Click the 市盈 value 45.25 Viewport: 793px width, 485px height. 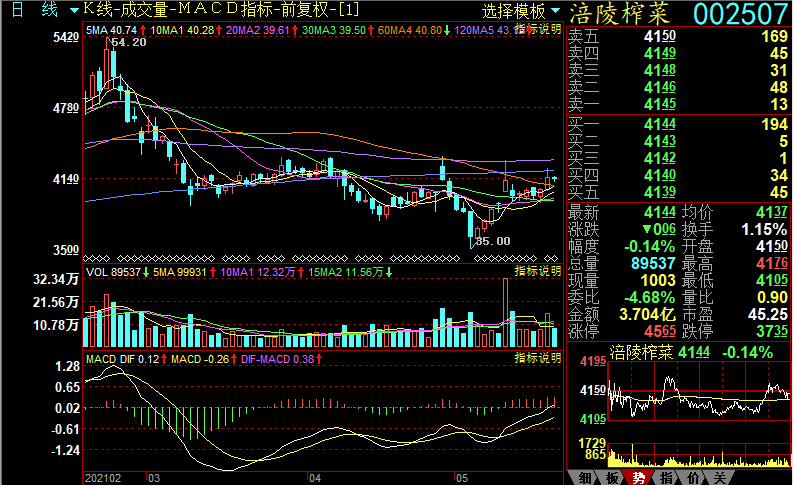(768, 315)
